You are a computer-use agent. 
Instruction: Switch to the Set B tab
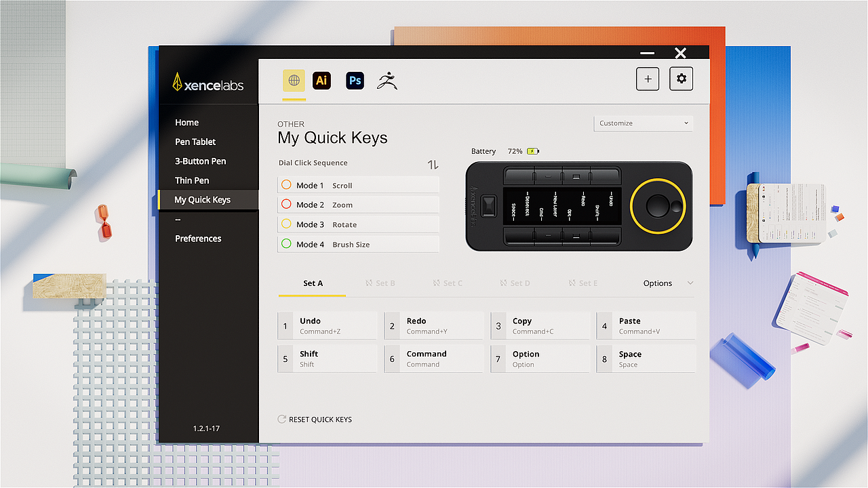(380, 283)
